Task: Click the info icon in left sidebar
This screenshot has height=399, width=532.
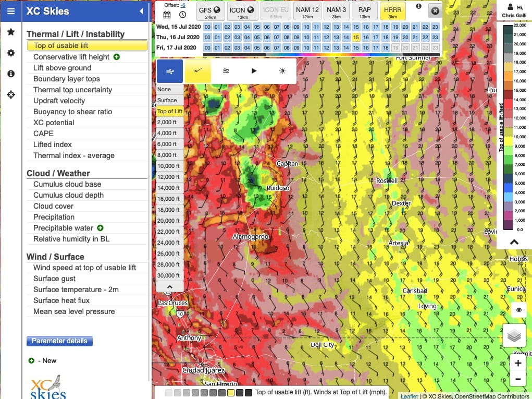Action: [11, 74]
